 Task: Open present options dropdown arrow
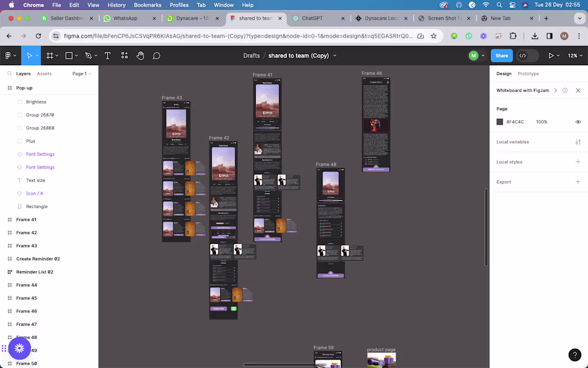pyautogui.click(x=559, y=56)
